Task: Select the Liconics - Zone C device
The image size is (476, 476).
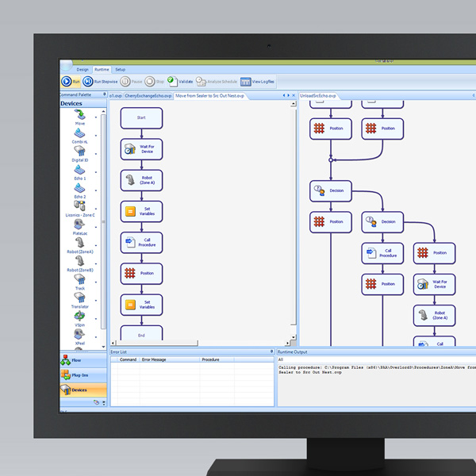Action: pyautogui.click(x=80, y=209)
